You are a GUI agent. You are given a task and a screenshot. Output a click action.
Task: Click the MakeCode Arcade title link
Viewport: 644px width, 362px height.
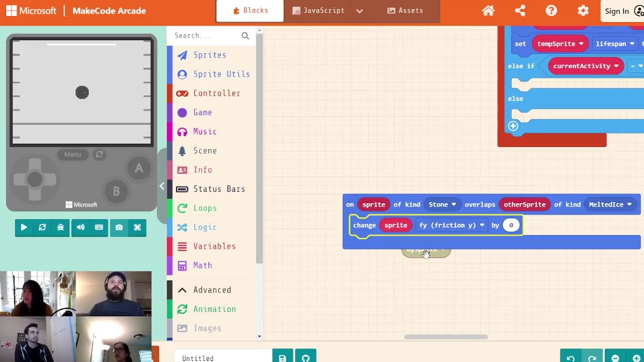(109, 11)
